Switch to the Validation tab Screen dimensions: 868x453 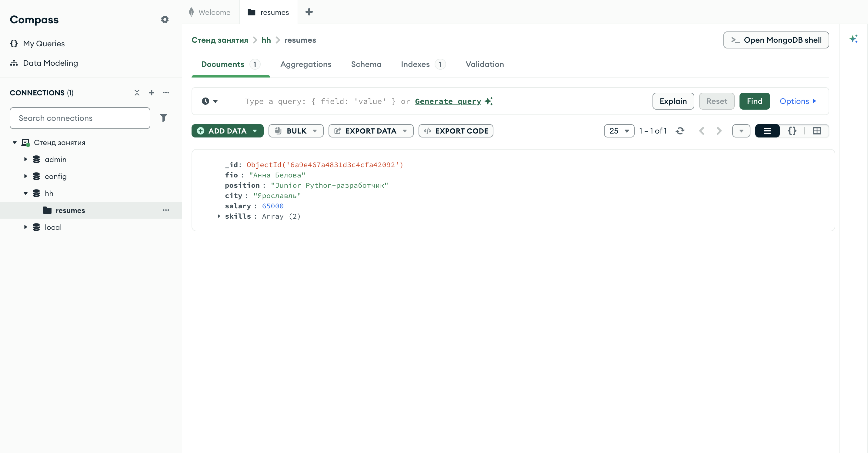coord(485,64)
